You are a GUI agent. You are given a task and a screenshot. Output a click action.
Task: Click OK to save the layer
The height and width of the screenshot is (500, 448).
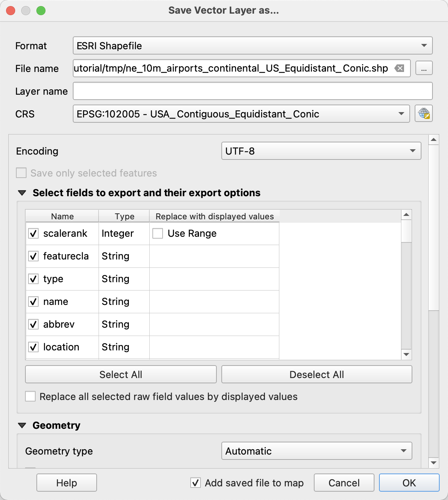coord(409,483)
